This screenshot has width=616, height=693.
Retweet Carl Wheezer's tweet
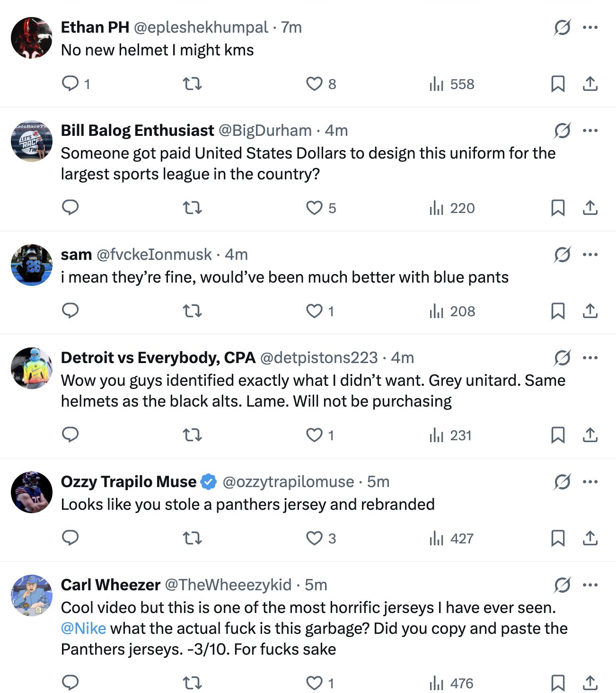(x=193, y=683)
